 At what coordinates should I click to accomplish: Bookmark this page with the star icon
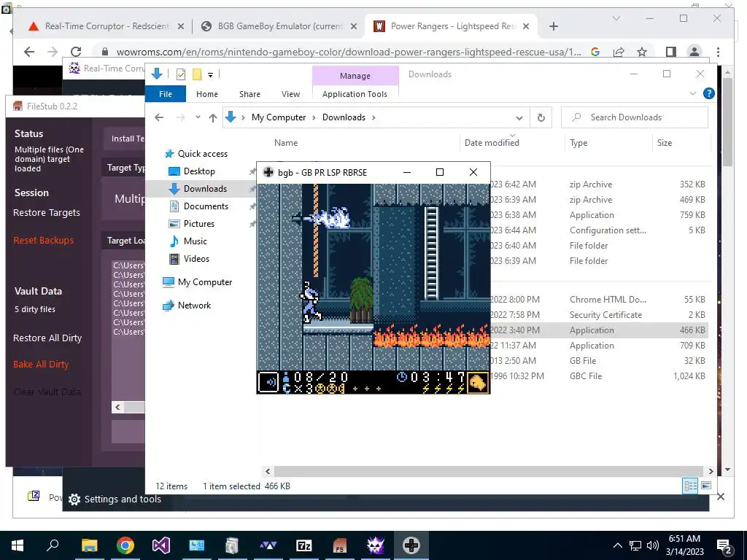[x=642, y=52]
